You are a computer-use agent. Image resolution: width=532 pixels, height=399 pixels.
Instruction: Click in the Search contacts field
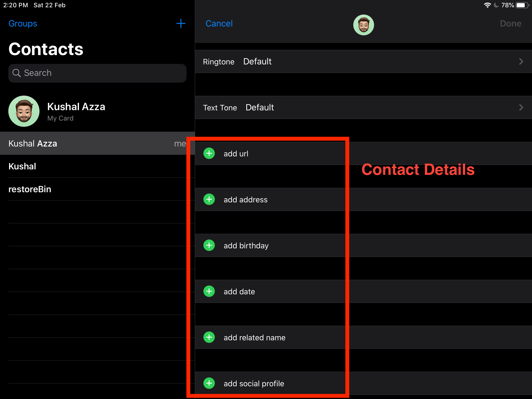[x=97, y=73]
